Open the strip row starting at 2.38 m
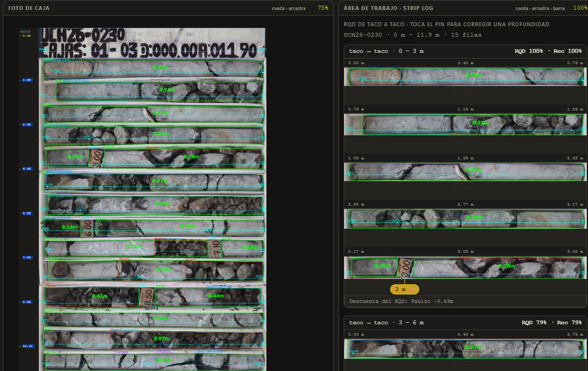Screen dimensions: 588x371 tap(465, 219)
